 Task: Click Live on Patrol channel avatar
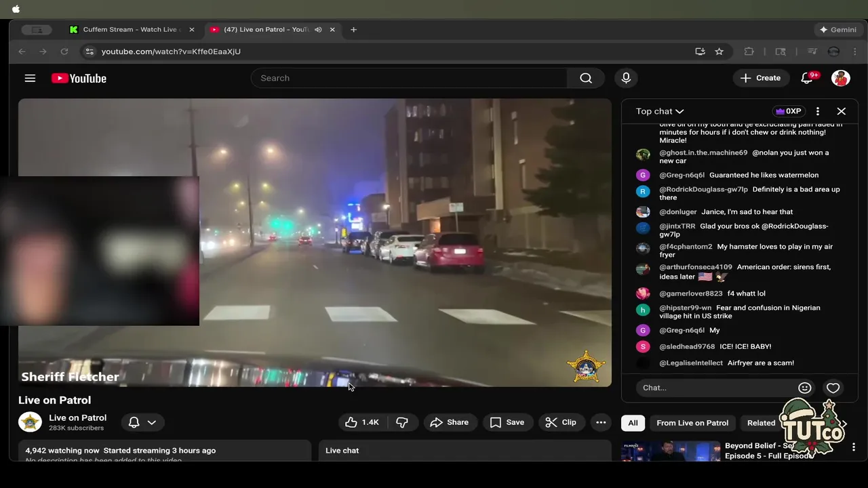click(30, 422)
